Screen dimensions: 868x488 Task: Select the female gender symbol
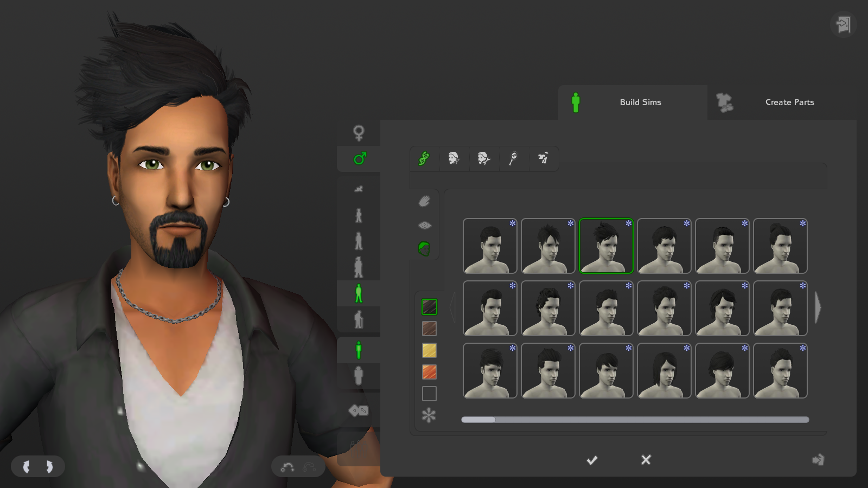(x=359, y=132)
